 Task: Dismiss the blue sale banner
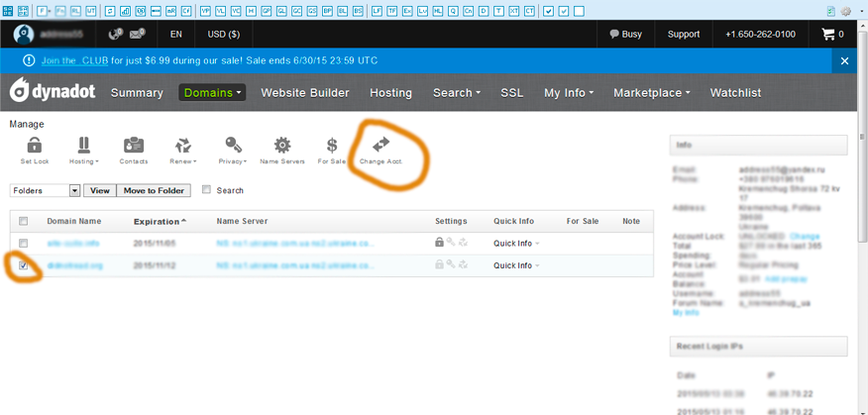tap(844, 60)
